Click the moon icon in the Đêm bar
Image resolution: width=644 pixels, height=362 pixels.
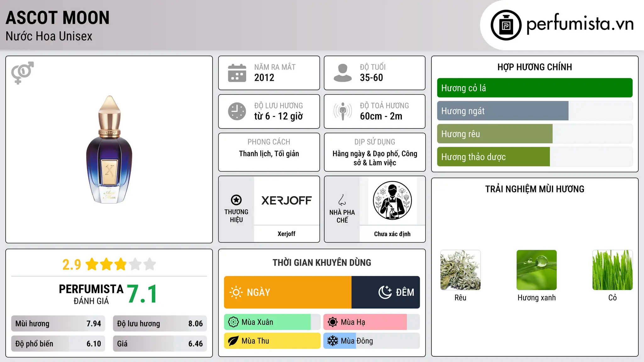tap(385, 292)
